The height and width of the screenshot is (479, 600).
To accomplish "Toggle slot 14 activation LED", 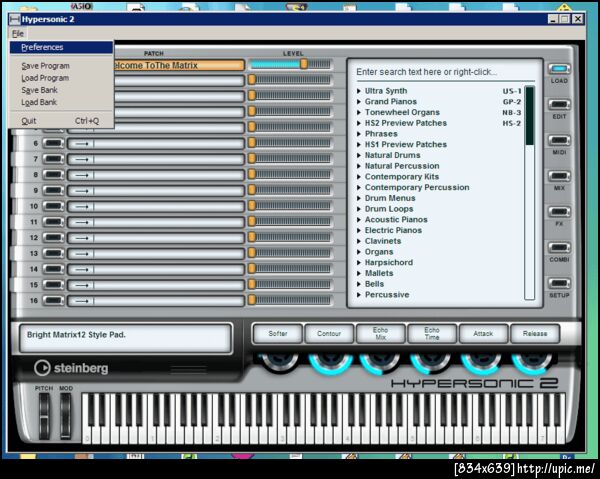I will (x=53, y=269).
